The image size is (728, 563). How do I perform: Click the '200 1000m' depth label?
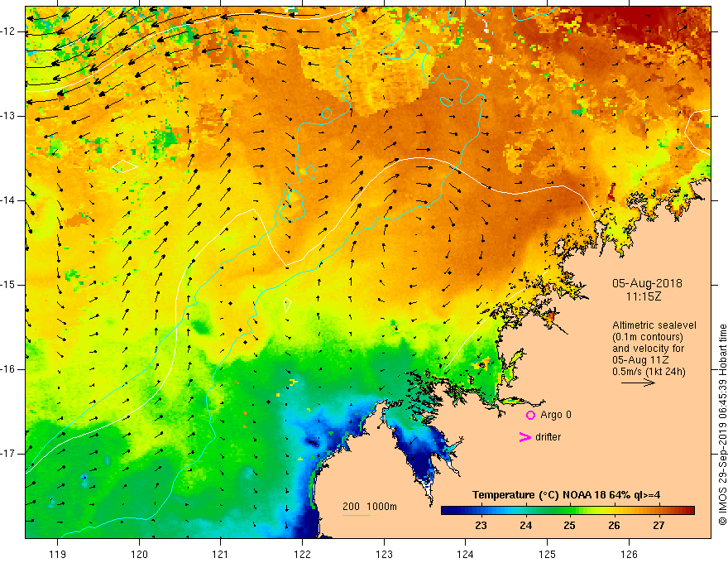(370, 507)
